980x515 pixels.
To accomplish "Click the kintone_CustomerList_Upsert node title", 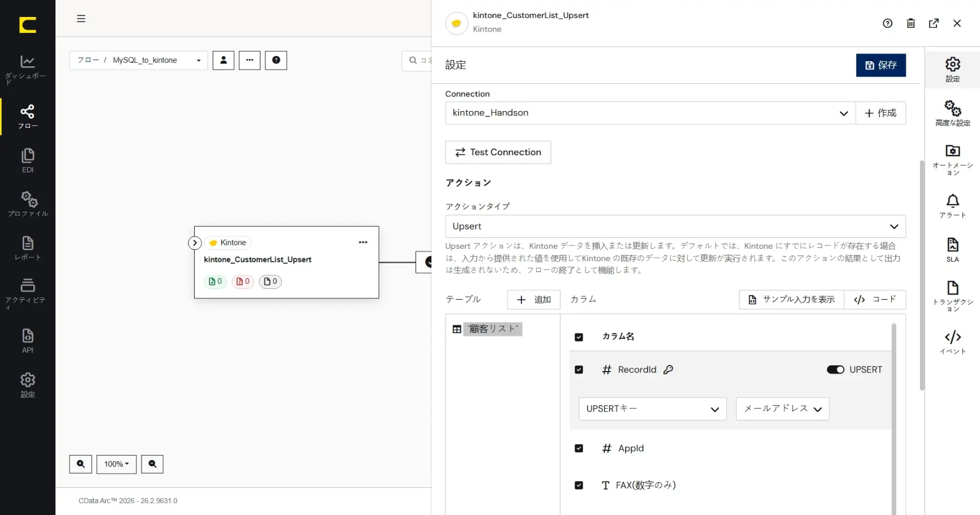I will coord(258,259).
